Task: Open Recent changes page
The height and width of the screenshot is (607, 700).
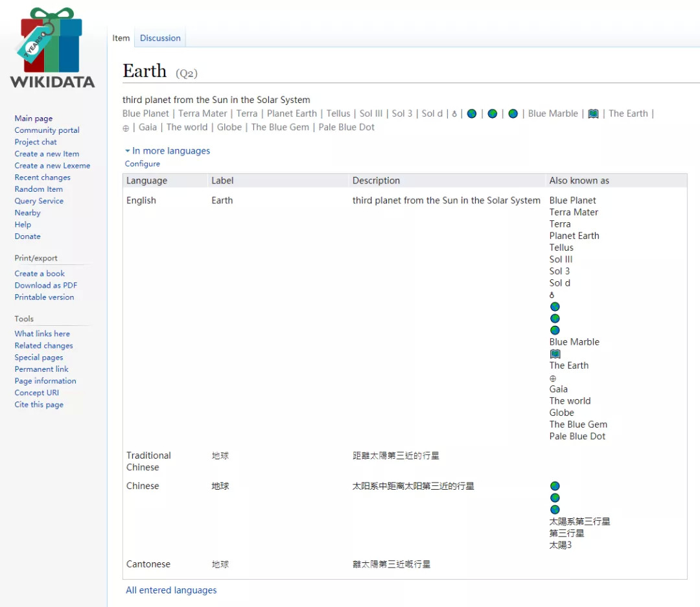Action: coord(43,178)
